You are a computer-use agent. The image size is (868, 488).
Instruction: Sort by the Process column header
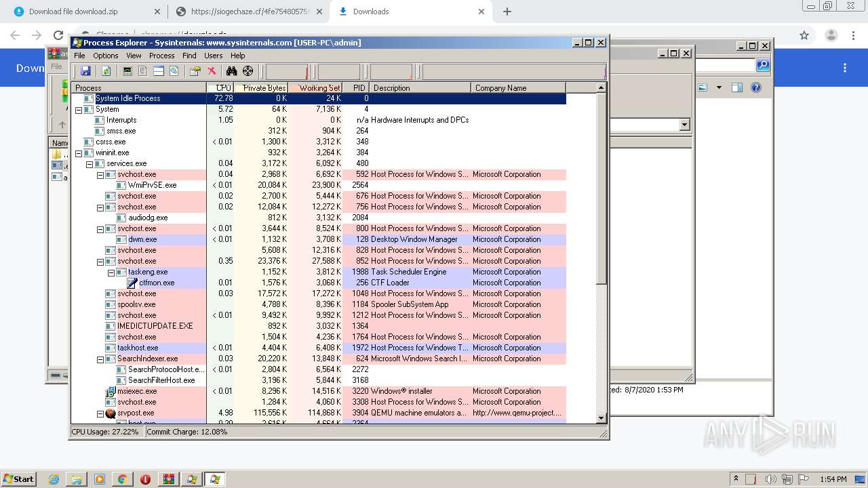(139, 87)
